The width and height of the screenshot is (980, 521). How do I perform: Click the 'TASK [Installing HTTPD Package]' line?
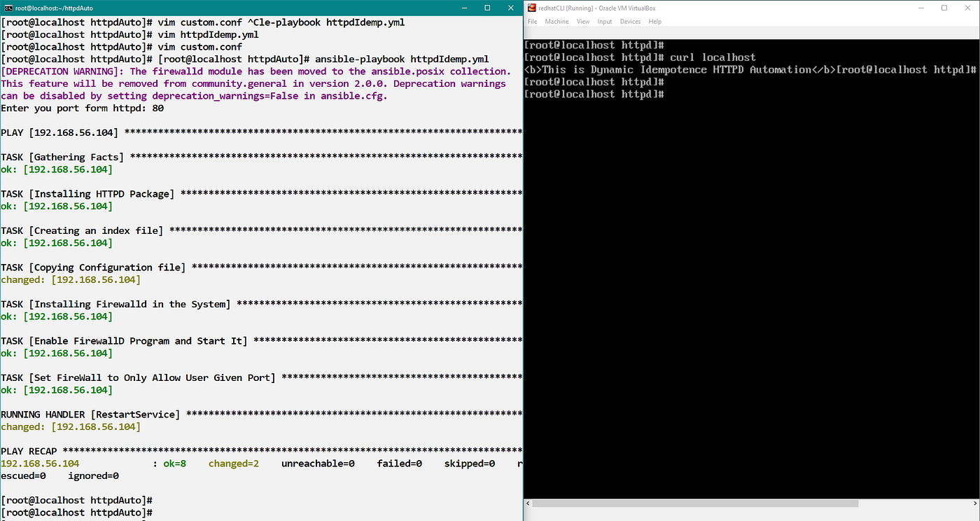pyautogui.click(x=261, y=194)
